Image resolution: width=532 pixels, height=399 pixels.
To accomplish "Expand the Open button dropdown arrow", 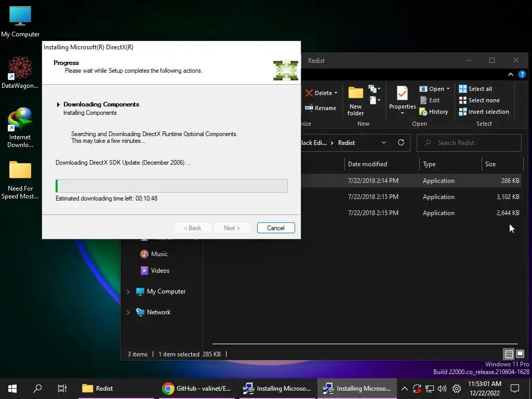I will [x=448, y=89].
